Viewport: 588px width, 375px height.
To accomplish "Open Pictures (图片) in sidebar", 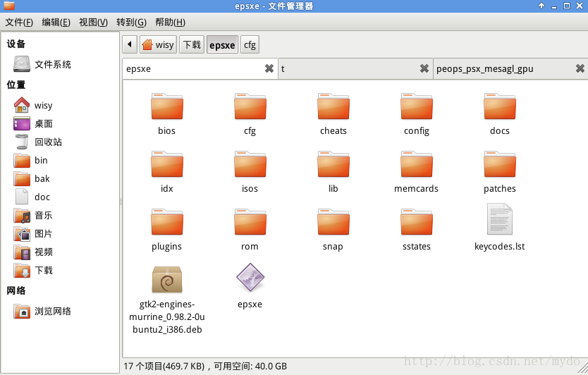I will [33, 234].
